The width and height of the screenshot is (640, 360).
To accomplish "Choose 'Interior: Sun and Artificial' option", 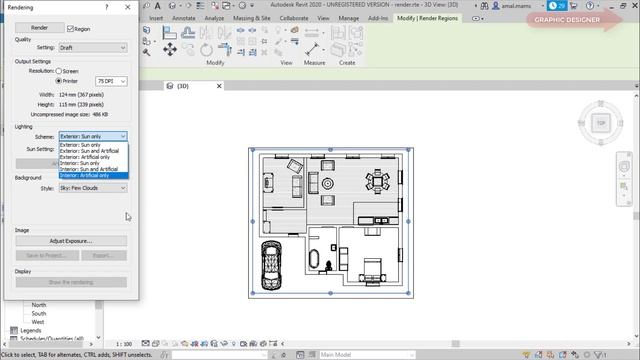I will (93, 169).
